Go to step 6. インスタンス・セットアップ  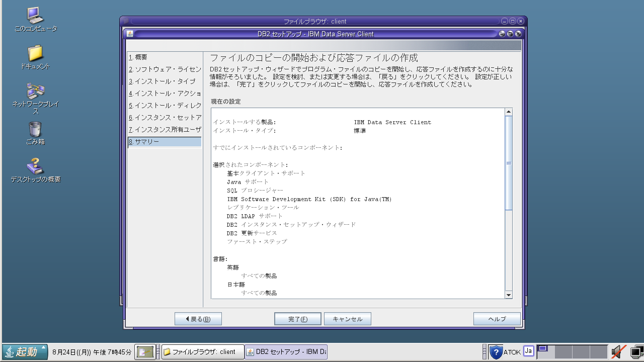click(x=165, y=118)
